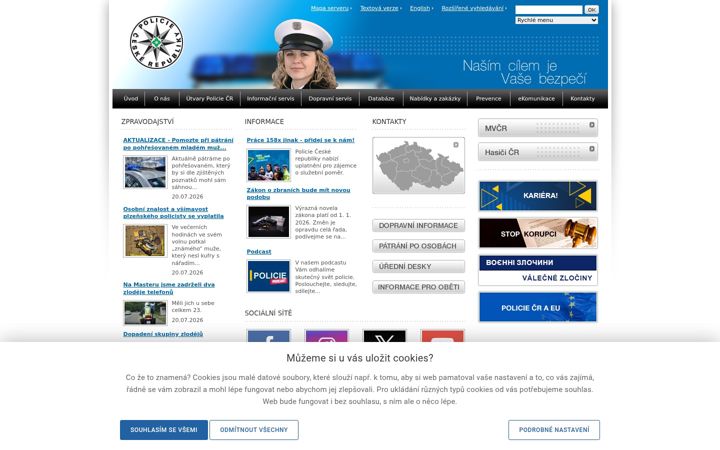Screen dimensions: 720x450
Task: Open the VÁLEČNÉ ZLOČINY banner
Action: click(x=538, y=270)
